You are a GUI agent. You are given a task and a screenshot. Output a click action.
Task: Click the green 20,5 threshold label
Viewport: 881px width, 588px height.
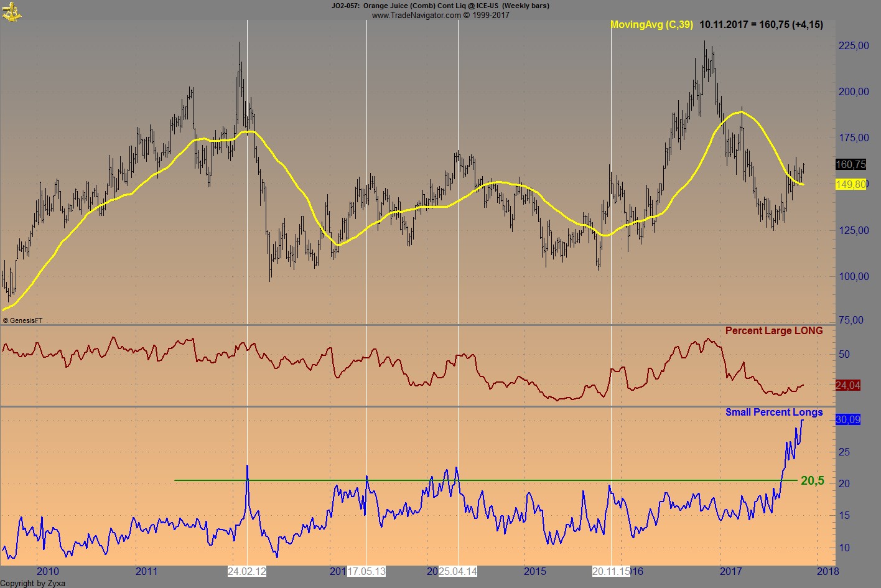point(813,480)
